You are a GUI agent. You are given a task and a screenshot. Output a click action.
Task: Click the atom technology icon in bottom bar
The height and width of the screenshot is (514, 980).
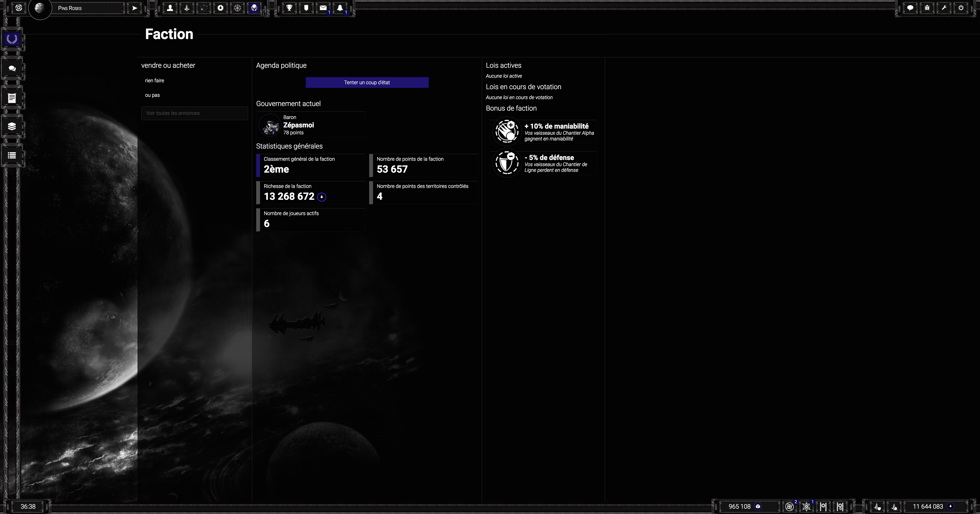806,506
